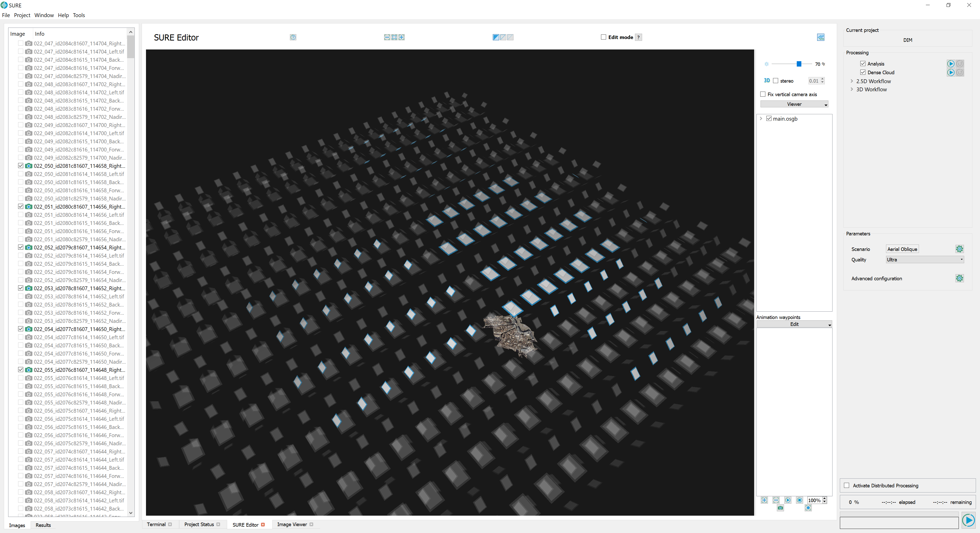
Task: Click the fit-to-view frame icon
Action: point(394,37)
